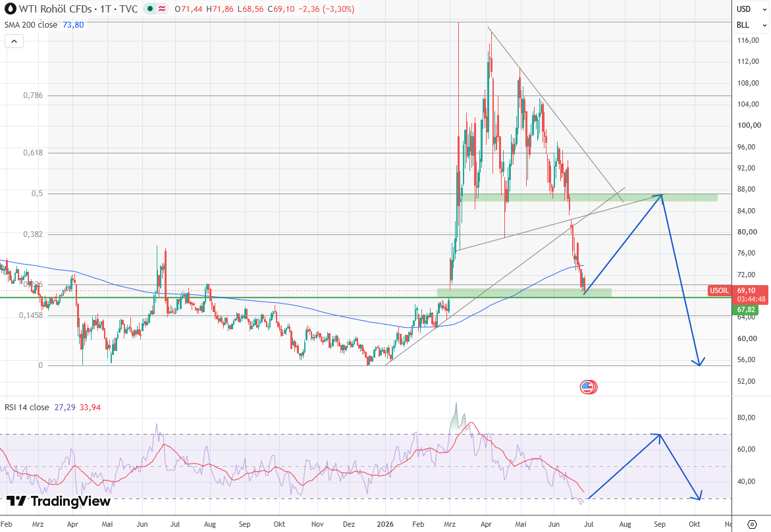771x532 pixels.
Task: Click the 40,00 RSI axis label
Action: 746,481
